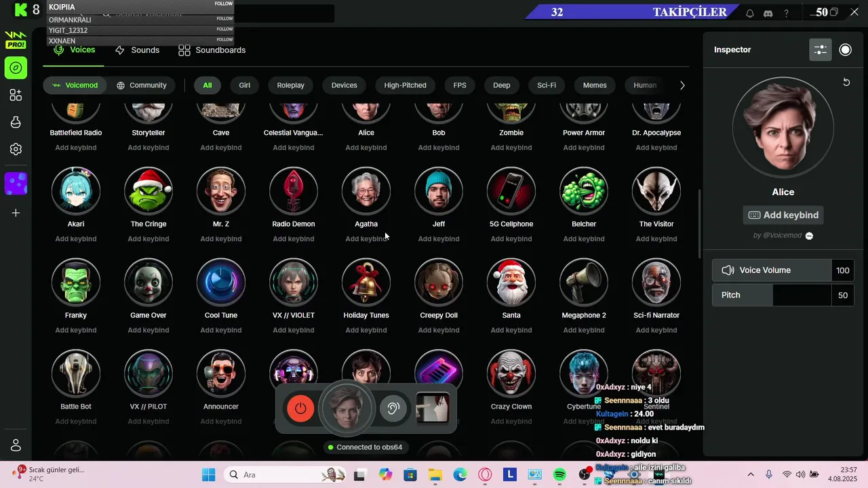This screenshot has width=868, height=488.
Task: Click the voice list scrollbar
Action: coord(700,222)
